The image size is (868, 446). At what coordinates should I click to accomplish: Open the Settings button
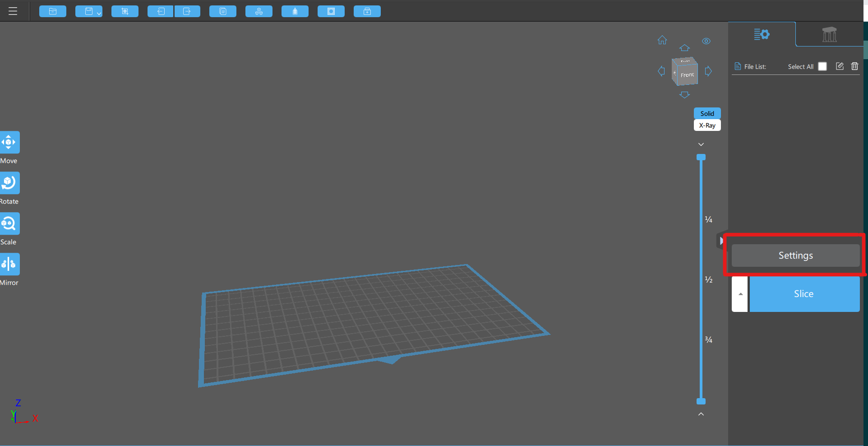tap(795, 256)
